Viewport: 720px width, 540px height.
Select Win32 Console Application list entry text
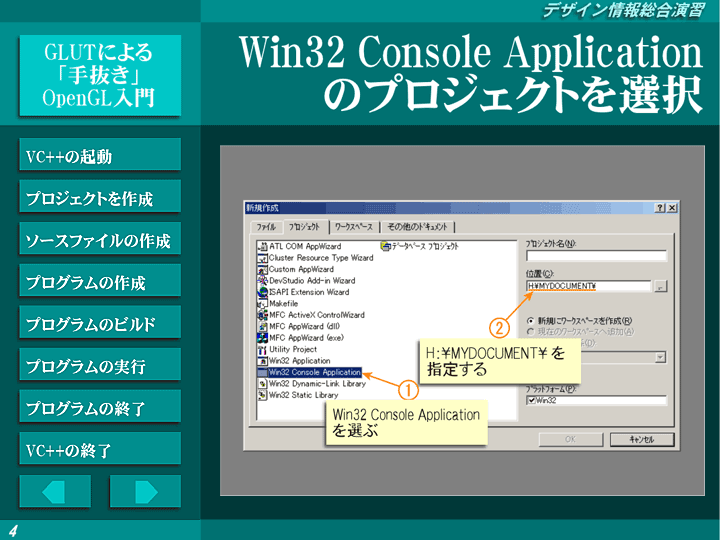(315, 372)
